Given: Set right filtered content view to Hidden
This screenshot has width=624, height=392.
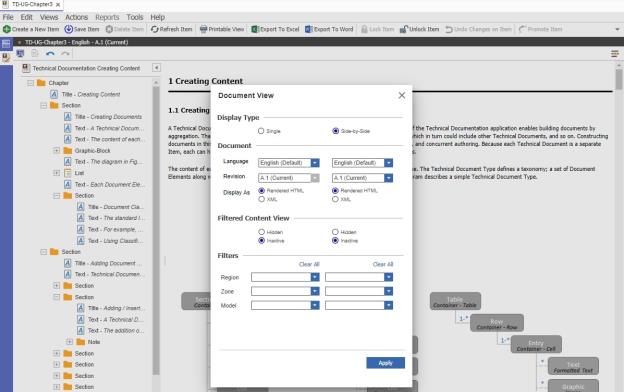Looking at the screenshot, I should [335, 232].
